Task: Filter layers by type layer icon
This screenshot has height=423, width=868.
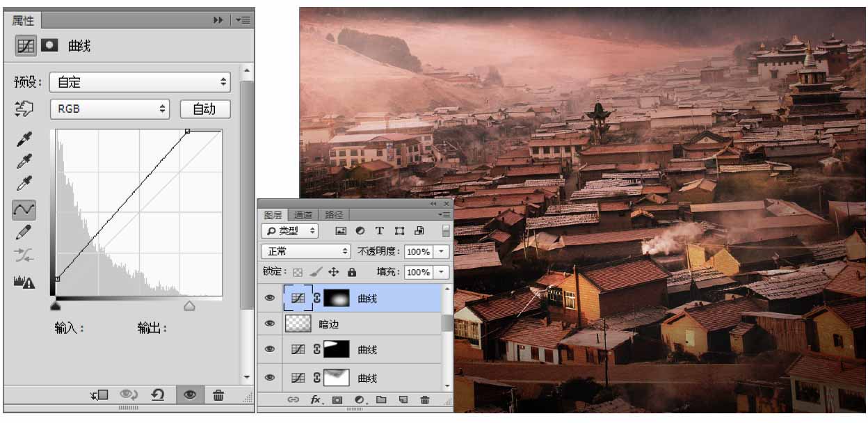Action: (380, 231)
